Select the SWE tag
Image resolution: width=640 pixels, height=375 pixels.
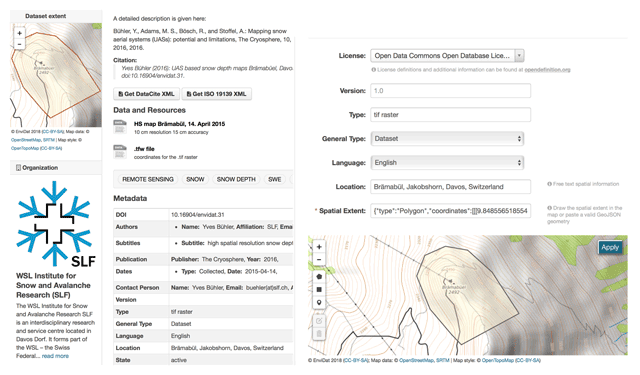point(274,180)
